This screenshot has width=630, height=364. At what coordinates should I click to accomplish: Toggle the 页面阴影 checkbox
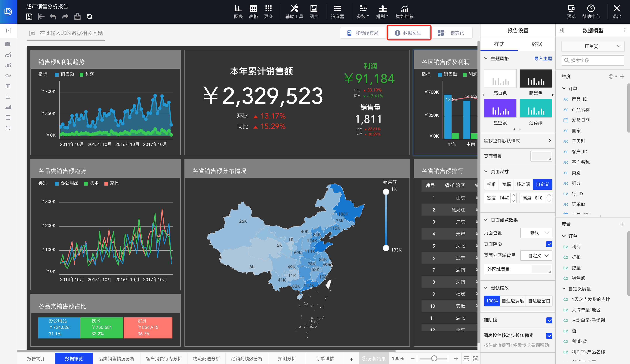click(549, 244)
